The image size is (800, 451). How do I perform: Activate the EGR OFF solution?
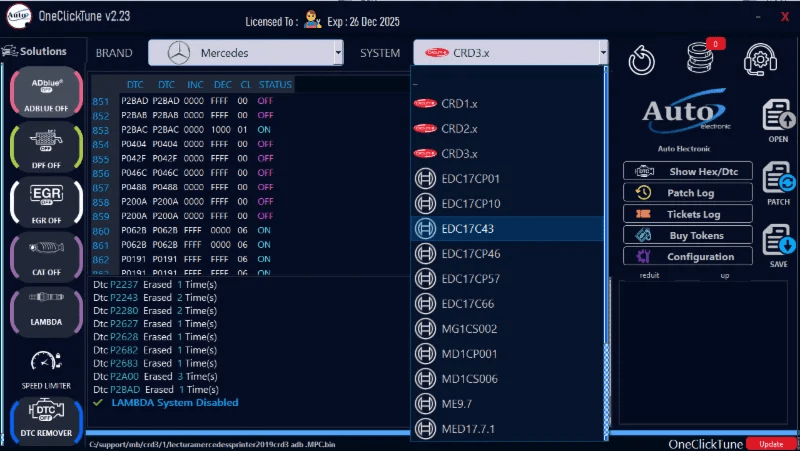click(x=46, y=202)
